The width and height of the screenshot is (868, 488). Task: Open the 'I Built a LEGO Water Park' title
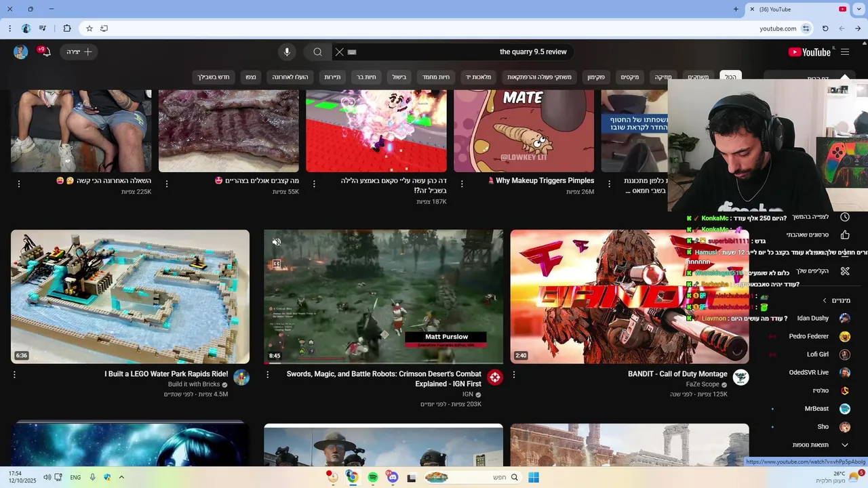pyautogui.click(x=166, y=374)
